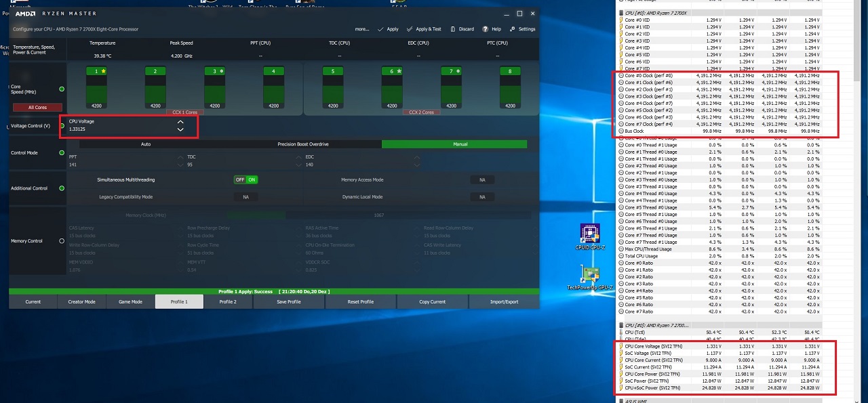868x403 pixels.
Task: Select the Profile 1 tab
Action: [179, 302]
